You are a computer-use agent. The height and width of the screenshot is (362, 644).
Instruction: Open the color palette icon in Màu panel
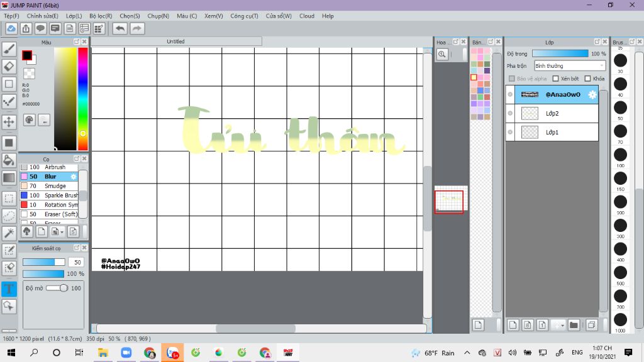coord(29,120)
